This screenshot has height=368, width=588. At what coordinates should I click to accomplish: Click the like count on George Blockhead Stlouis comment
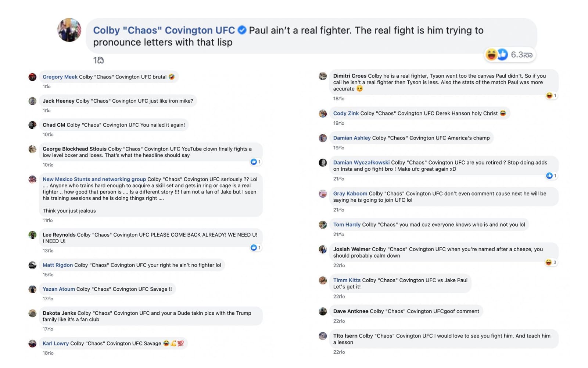(255, 162)
